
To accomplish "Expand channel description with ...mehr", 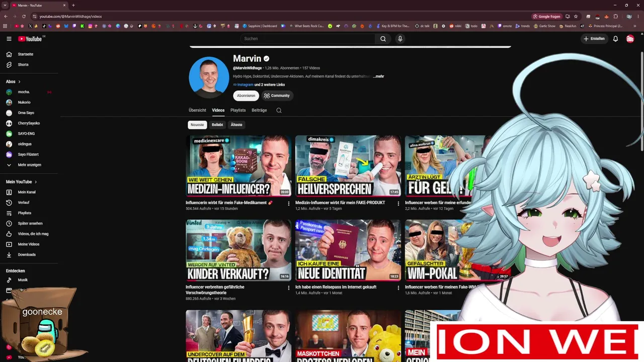I will [x=378, y=76].
